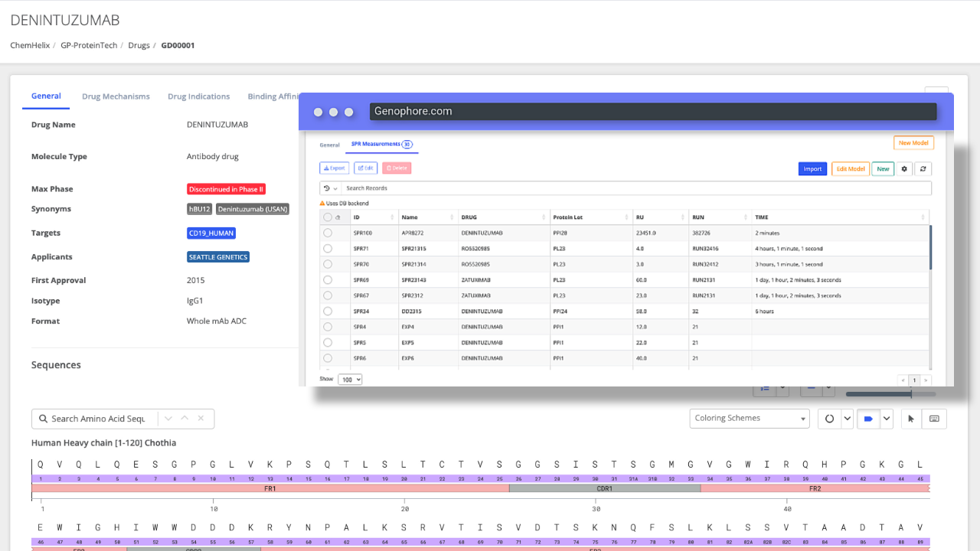Click the search history icon in Search Records
Image resolution: width=980 pixels, height=551 pixels.
coord(328,188)
